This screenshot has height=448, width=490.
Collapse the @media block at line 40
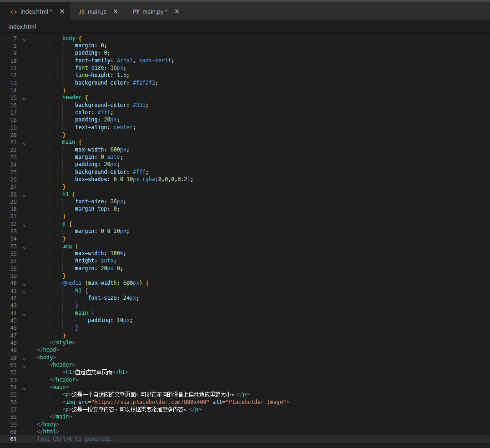tap(24, 285)
